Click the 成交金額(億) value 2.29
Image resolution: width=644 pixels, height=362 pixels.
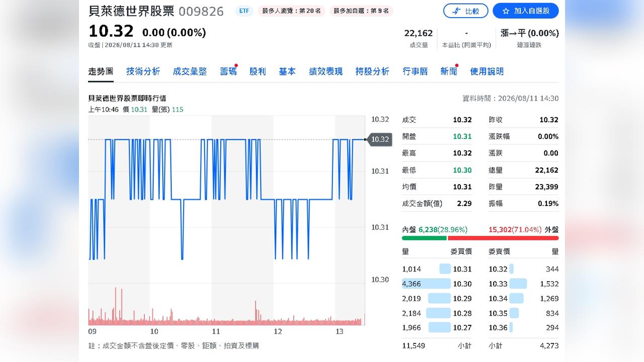click(464, 204)
